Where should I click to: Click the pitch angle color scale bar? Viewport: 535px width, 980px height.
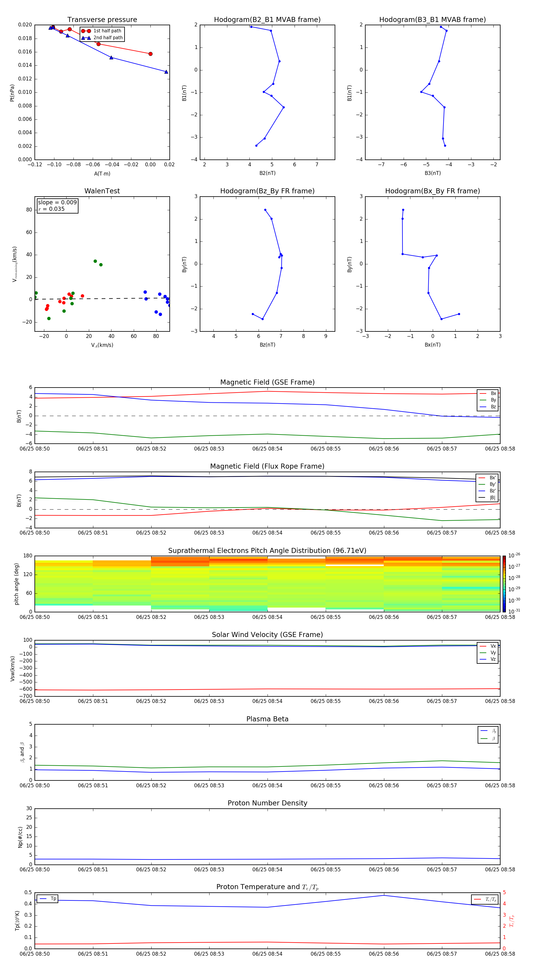tap(504, 584)
